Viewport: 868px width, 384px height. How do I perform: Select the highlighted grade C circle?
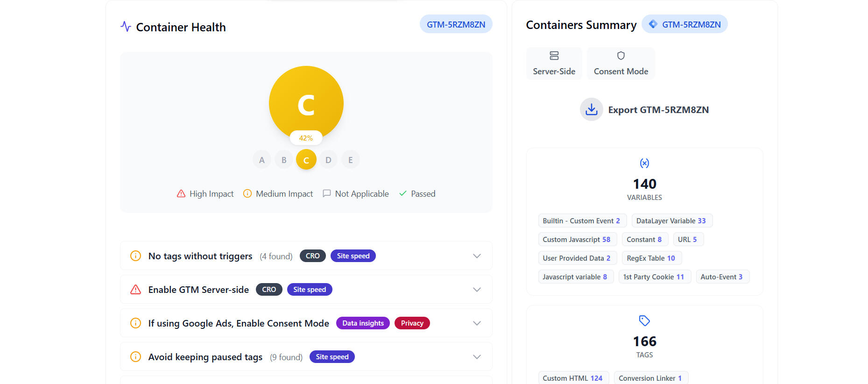(x=306, y=160)
